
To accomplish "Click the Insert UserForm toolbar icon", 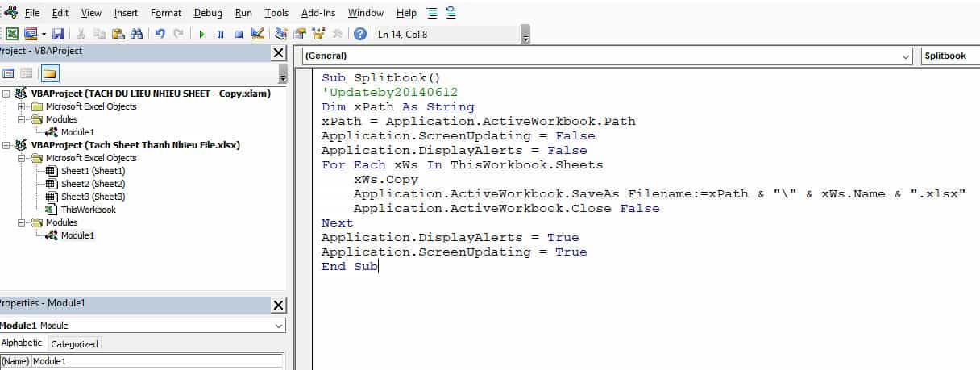I will pyautogui.click(x=31, y=34).
